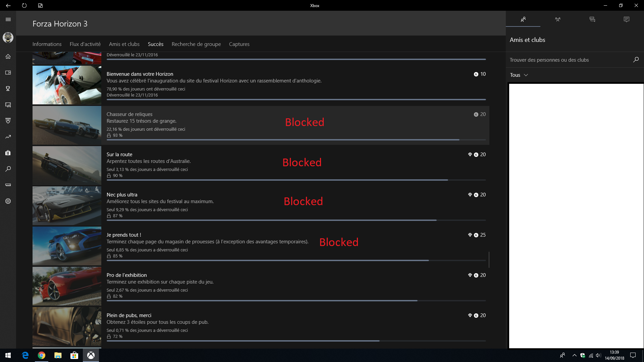Image resolution: width=644 pixels, height=362 pixels.
Task: Open the Captures tab
Action: click(x=239, y=44)
